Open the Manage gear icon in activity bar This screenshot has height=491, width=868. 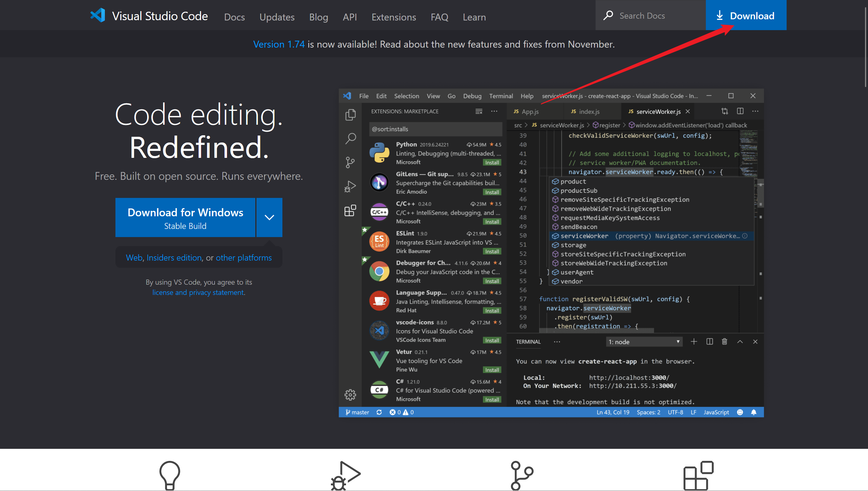point(350,395)
